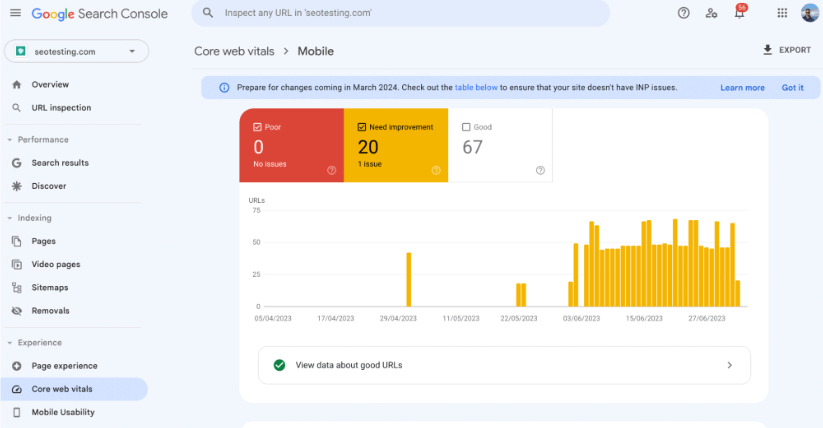Click the Mobile breadcrumb title
The width and height of the screenshot is (823, 428).
[315, 51]
